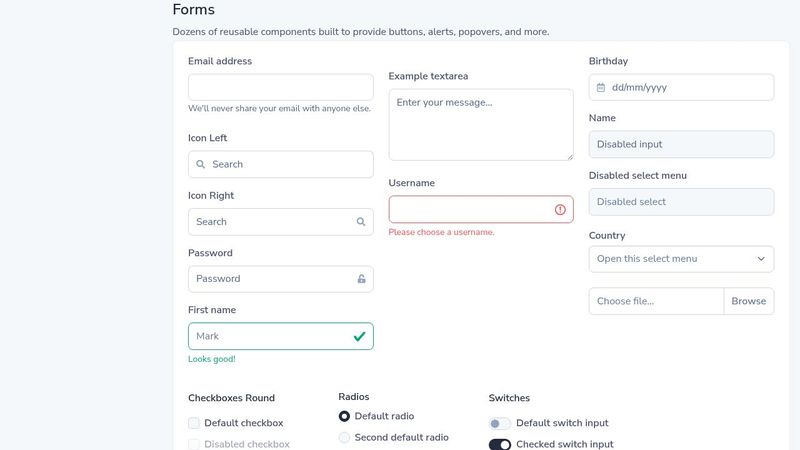This screenshot has height=450, width=800.
Task: Select the Default radio option
Action: 345,416
